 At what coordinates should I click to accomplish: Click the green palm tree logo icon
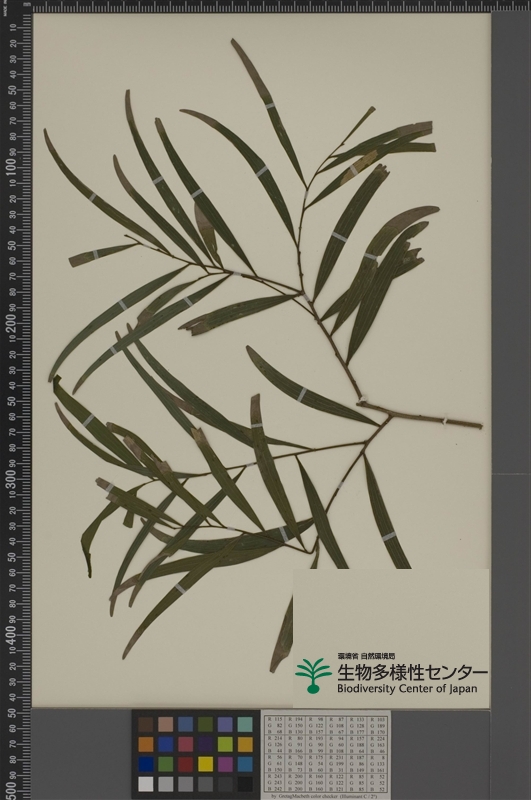(x=312, y=674)
